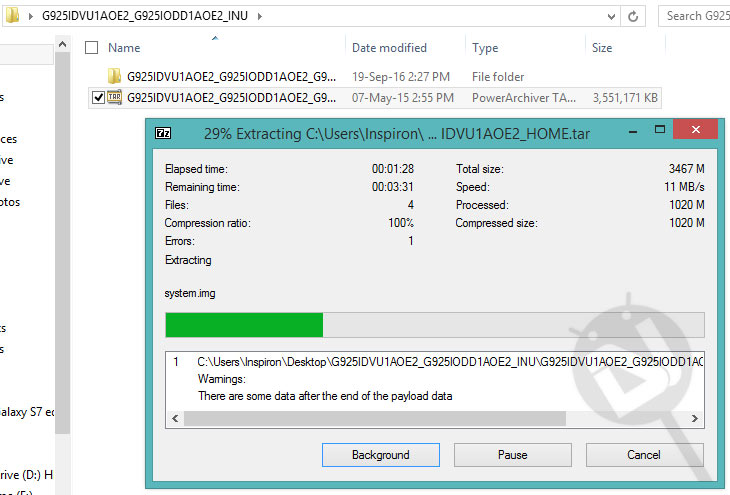The height and width of the screenshot is (495, 730).
Task: Click G925IDVU1AOE2_G925IODD1AOE2_INU in the address bar
Action: (145, 16)
